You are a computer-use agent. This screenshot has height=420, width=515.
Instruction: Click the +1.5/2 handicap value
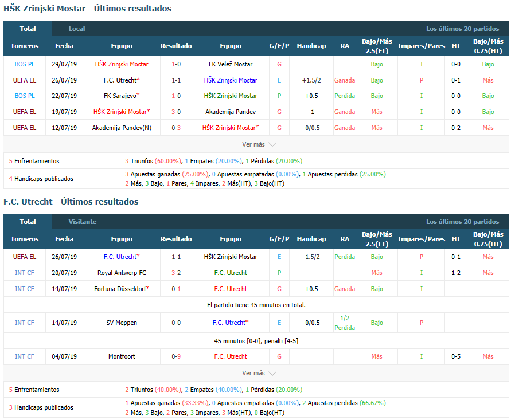[x=311, y=80]
